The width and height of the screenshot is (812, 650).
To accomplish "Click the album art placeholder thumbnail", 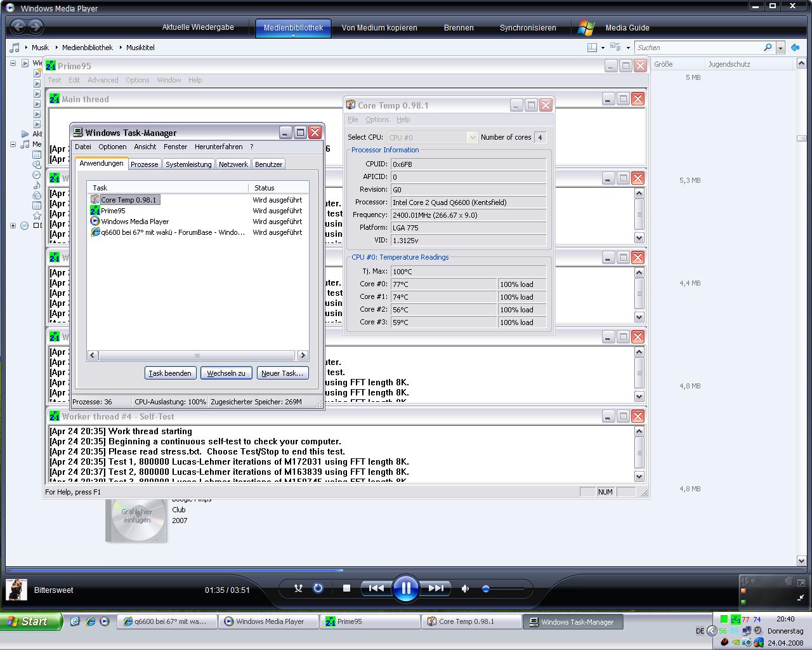I will (136, 521).
